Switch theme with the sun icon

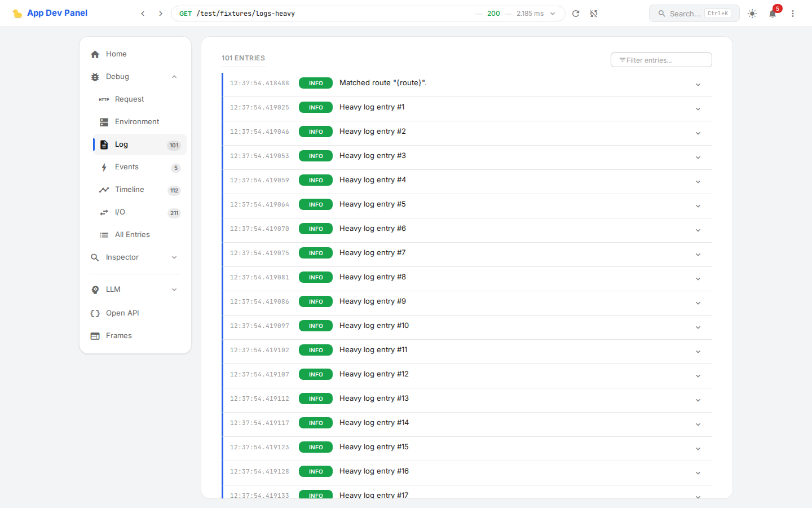752,14
